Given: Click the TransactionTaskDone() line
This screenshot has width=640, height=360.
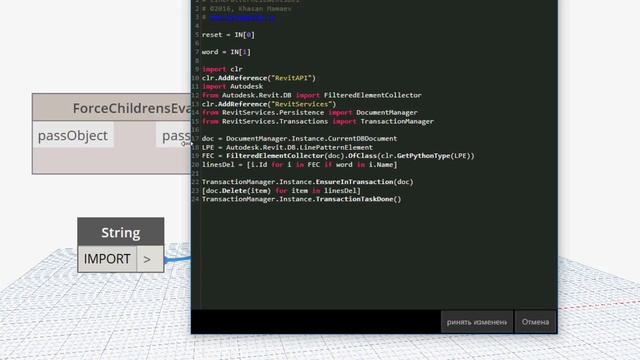Looking at the screenshot, I should pyautogui.click(x=301, y=199).
